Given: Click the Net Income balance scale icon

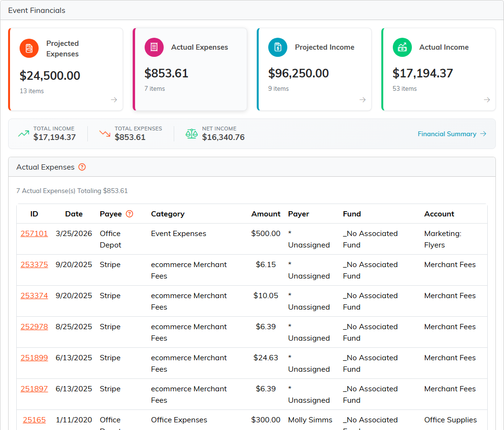Looking at the screenshot, I should (x=191, y=134).
